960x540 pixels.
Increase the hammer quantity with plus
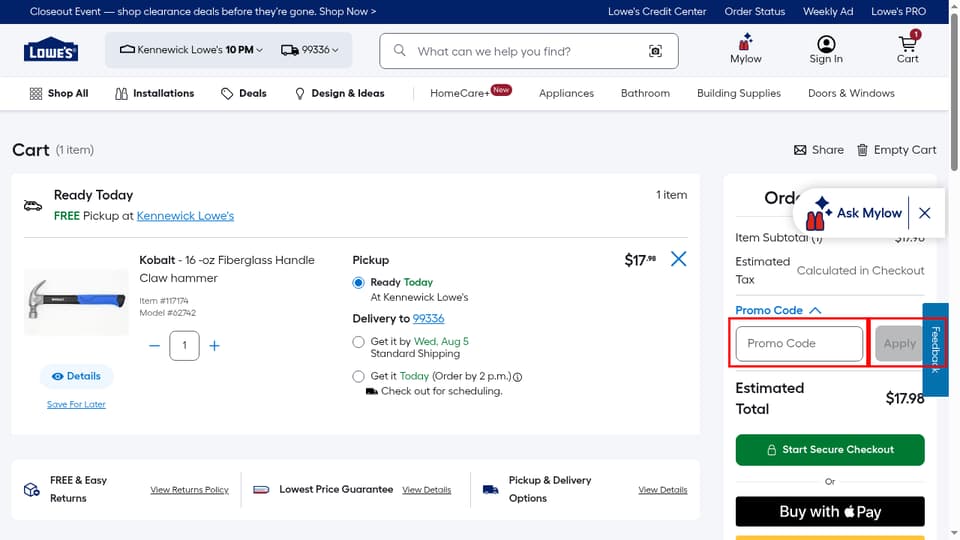coord(214,346)
